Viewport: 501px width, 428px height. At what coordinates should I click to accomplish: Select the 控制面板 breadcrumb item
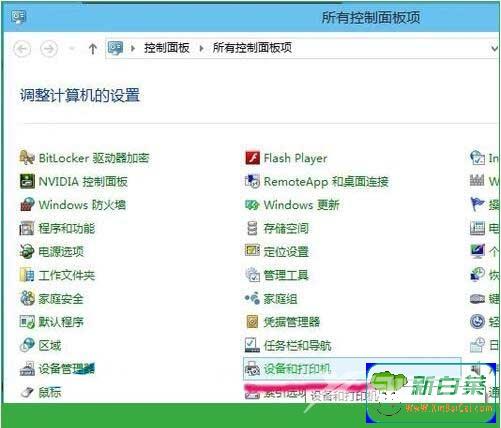coord(167,48)
